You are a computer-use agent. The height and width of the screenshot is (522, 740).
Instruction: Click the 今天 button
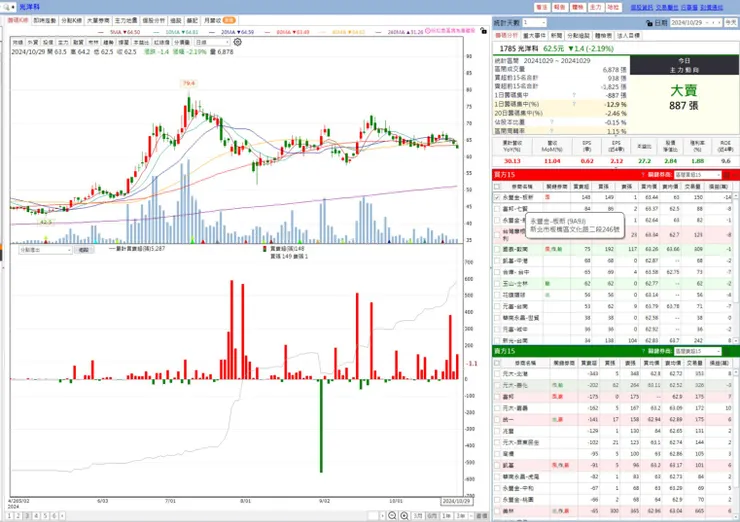click(x=731, y=23)
